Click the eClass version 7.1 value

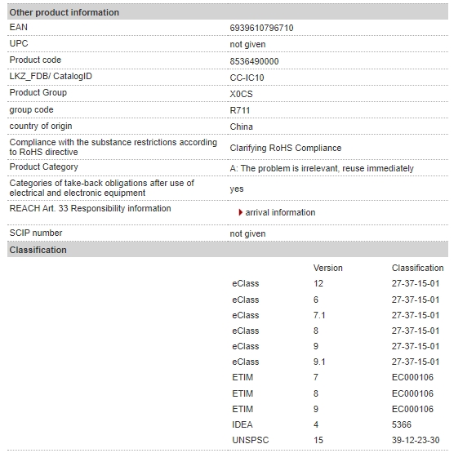pyautogui.click(x=319, y=315)
